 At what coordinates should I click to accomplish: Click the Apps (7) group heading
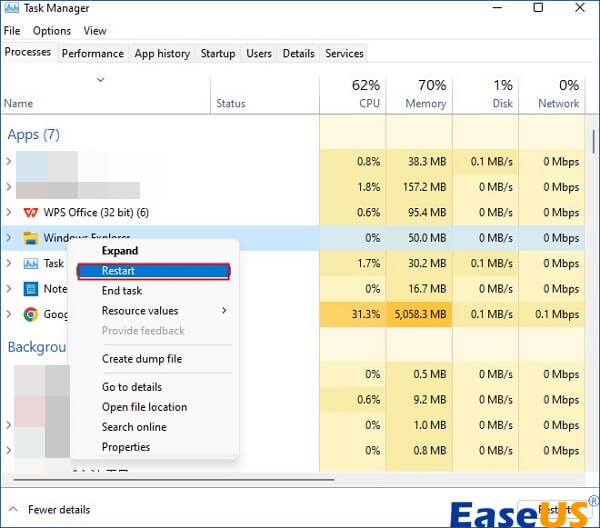point(34,135)
